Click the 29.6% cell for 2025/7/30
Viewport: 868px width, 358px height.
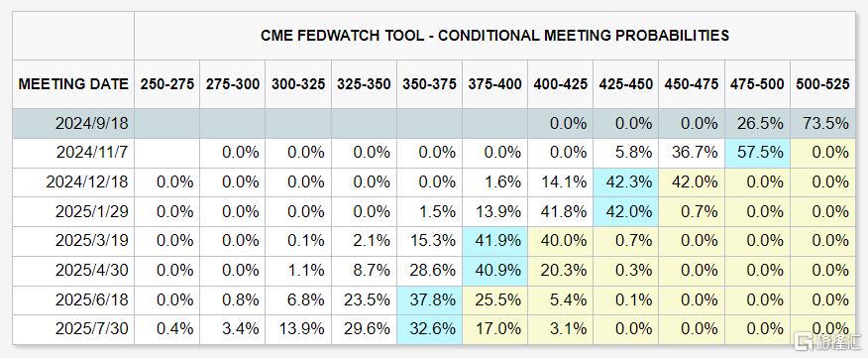coord(364,329)
